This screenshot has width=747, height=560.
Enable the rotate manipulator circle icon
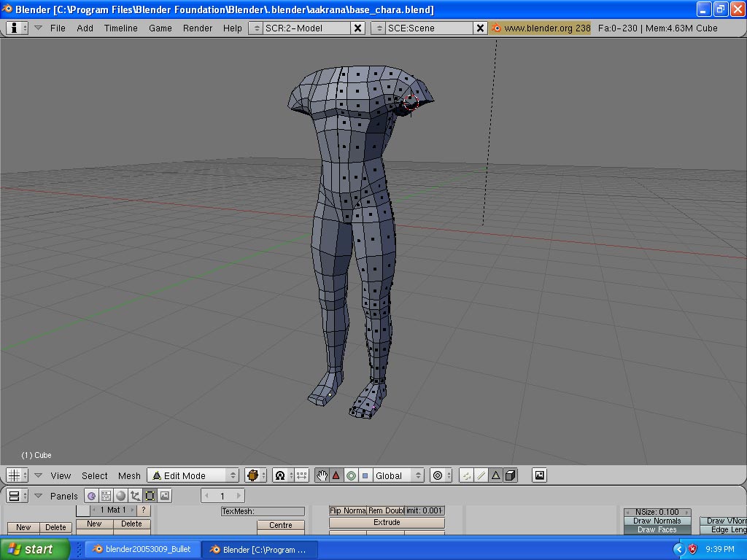point(351,475)
